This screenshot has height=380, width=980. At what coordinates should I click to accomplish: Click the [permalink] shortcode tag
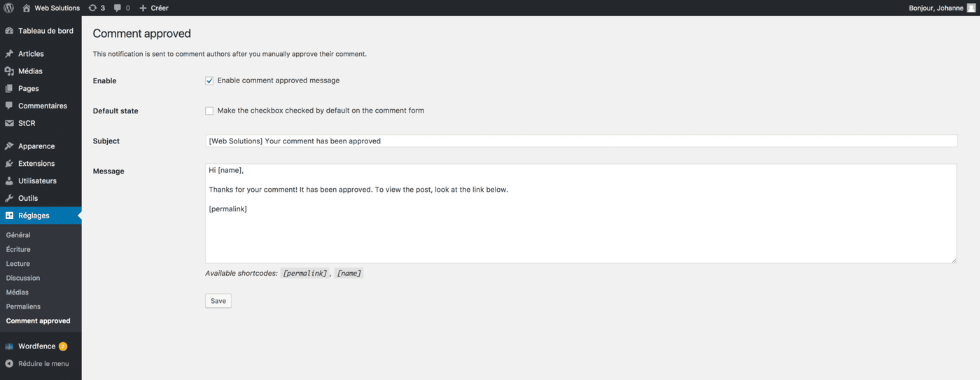304,274
